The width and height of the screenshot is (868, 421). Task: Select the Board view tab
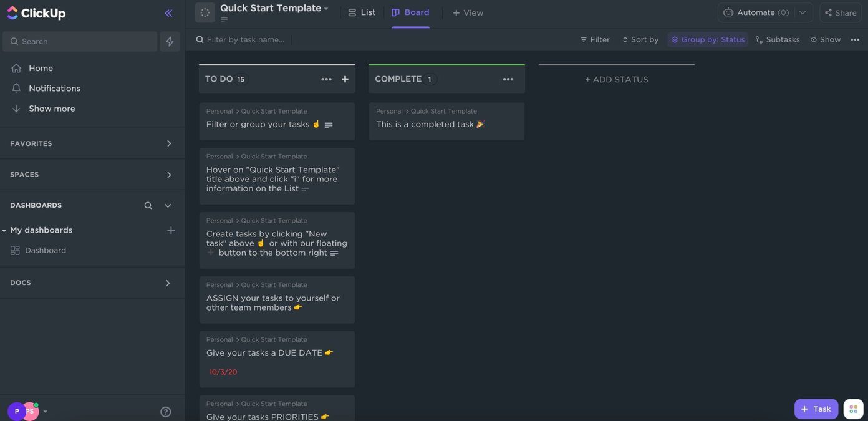point(410,12)
